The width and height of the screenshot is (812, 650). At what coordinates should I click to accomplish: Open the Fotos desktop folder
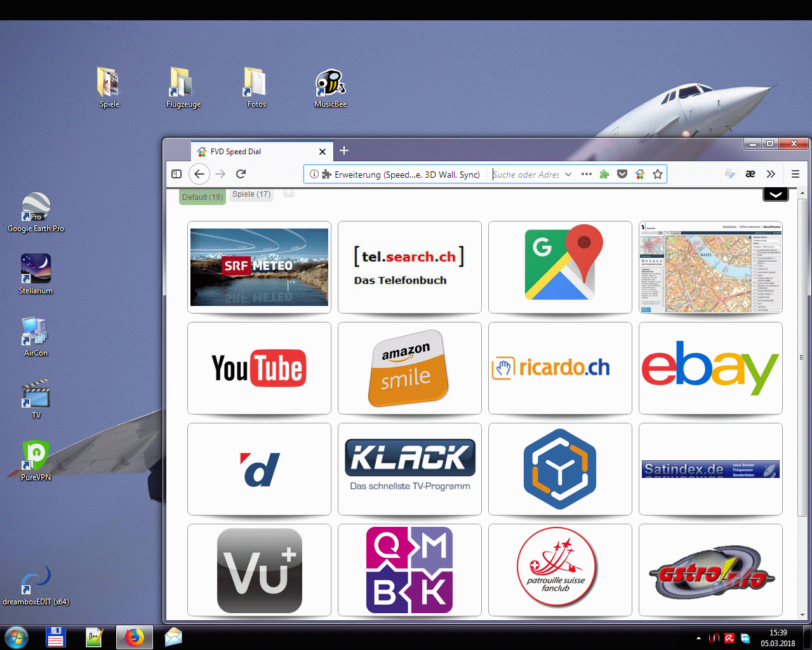coord(256,88)
